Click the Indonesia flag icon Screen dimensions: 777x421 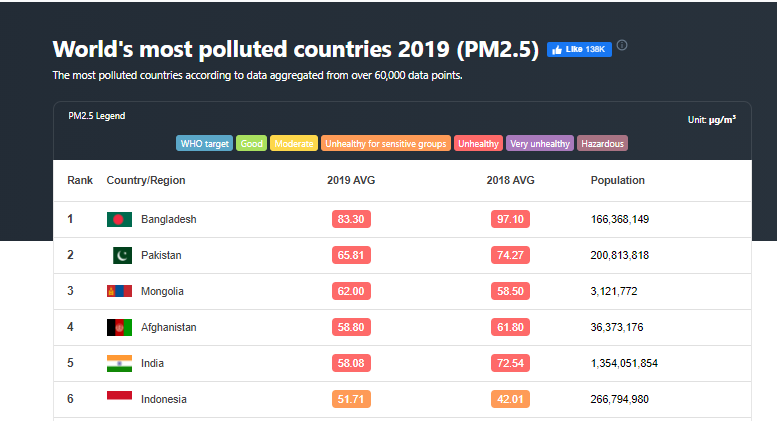(119, 398)
